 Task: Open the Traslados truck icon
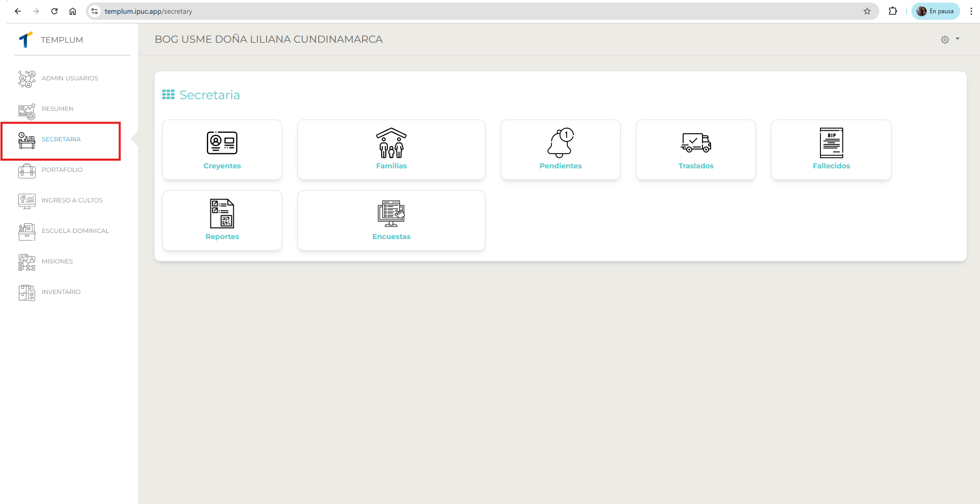695,143
